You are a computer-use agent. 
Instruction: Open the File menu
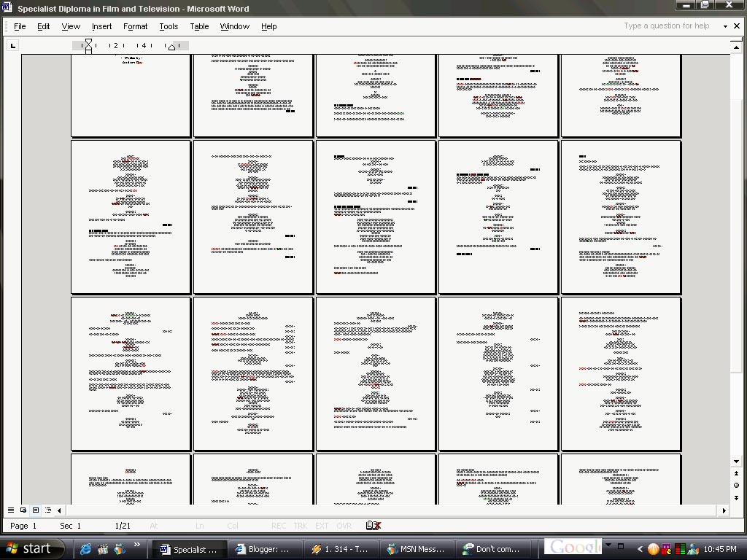[x=20, y=26]
